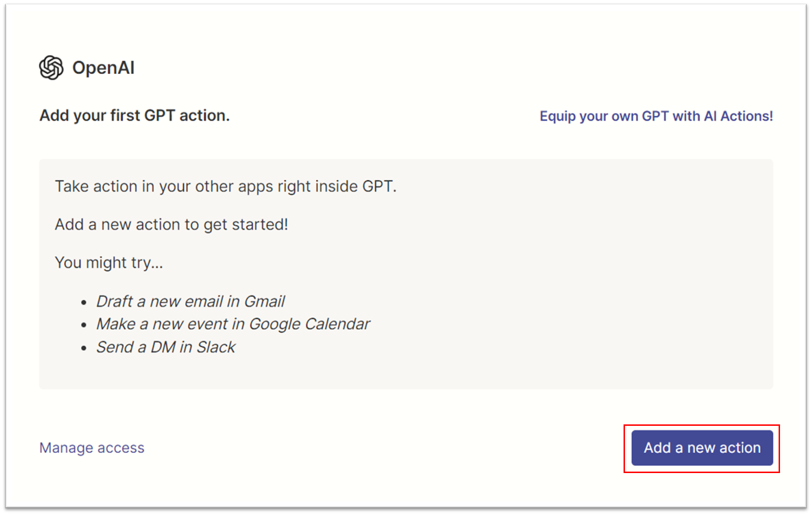Click the bullet point before the Slack suggestion

84,348
